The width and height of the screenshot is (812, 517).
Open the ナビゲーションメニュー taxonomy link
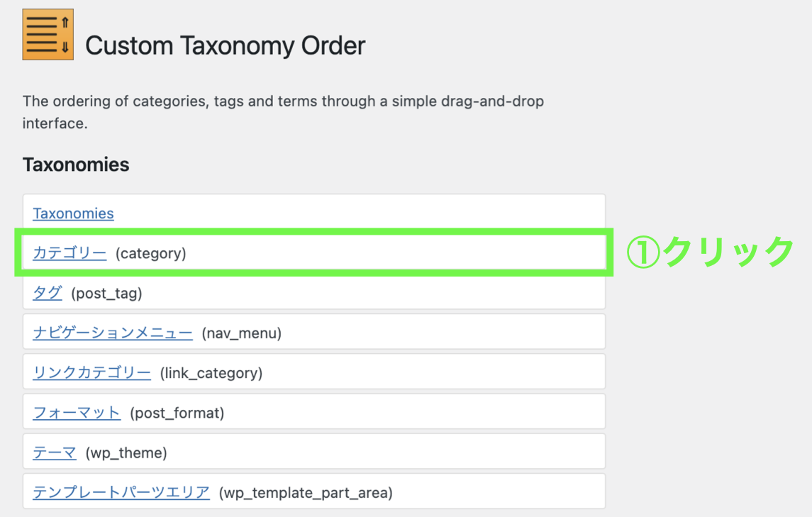tap(113, 333)
